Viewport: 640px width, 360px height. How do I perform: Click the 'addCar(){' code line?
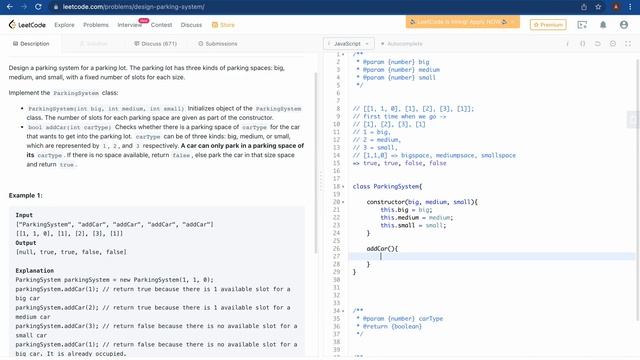(382, 249)
